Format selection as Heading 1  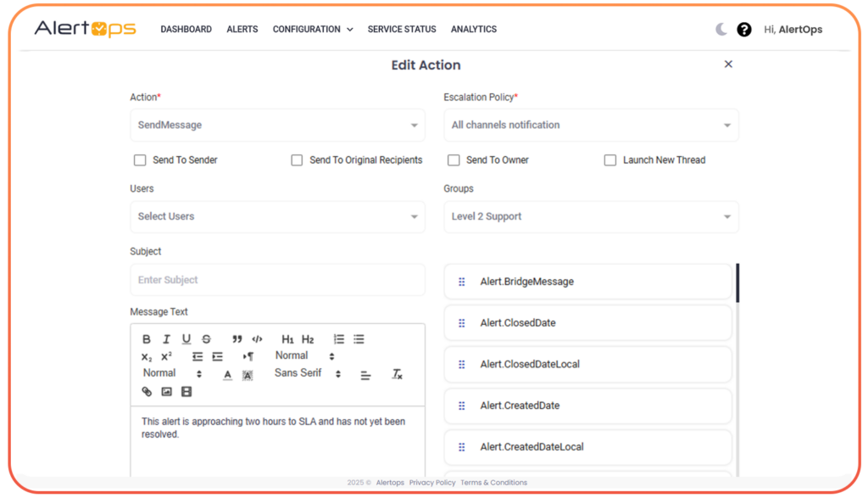point(287,339)
